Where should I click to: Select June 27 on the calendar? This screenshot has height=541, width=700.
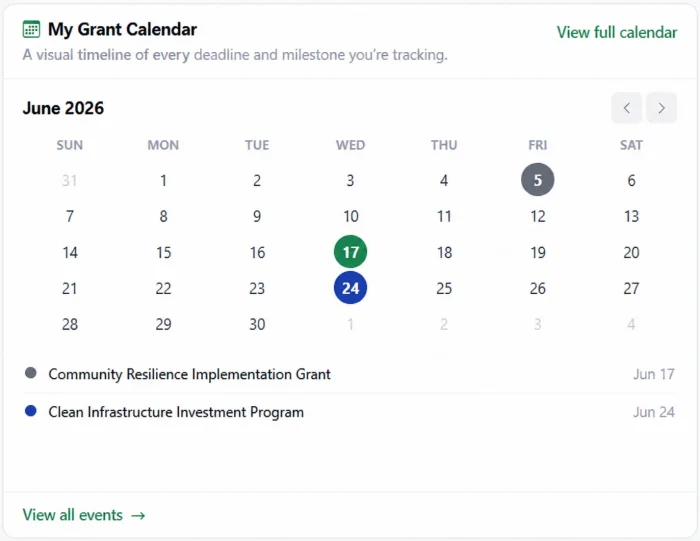tap(631, 288)
